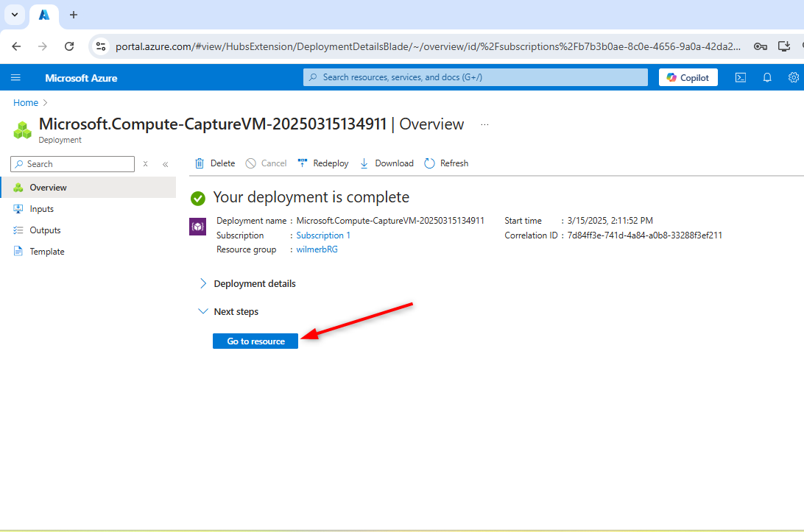Collapse the Next steps section
804x532 pixels.
tap(228, 311)
